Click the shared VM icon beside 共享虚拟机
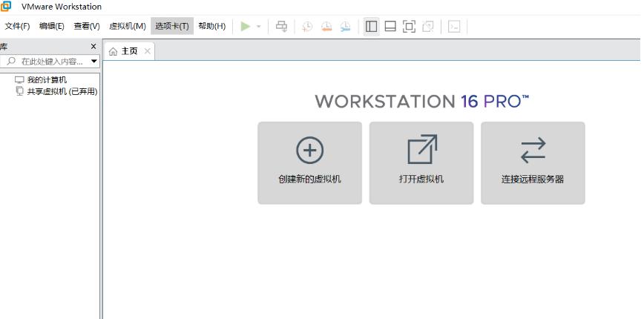644x319 pixels. click(20, 91)
